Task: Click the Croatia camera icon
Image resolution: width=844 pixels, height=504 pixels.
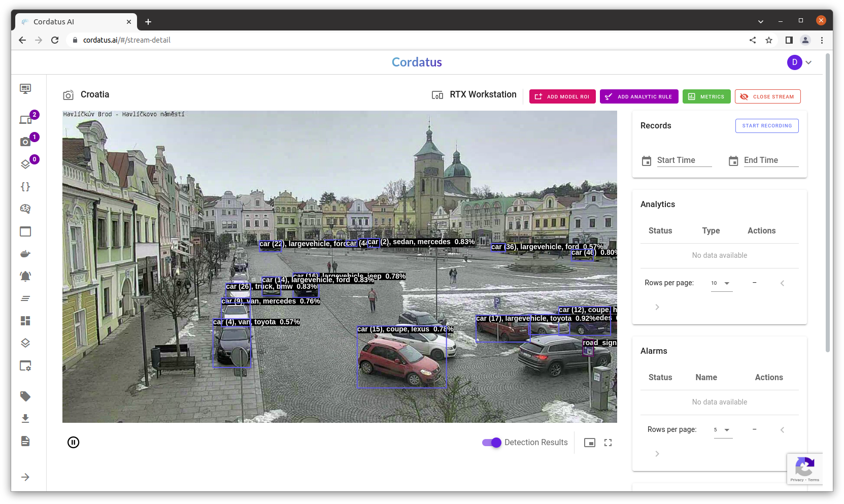Action: point(68,95)
